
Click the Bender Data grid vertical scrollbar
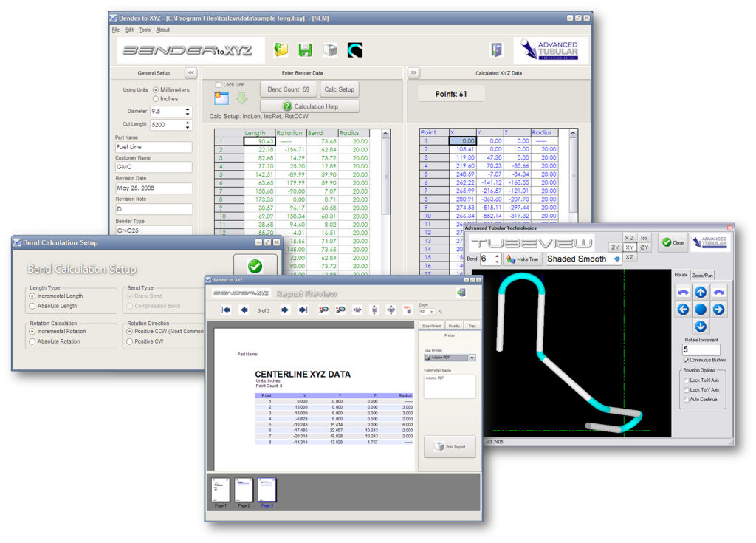click(x=385, y=177)
